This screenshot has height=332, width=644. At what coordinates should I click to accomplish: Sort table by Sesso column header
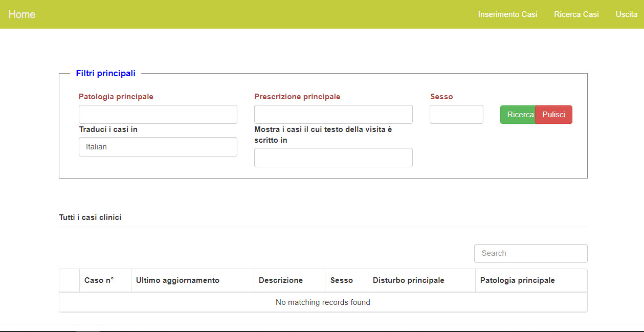342,280
